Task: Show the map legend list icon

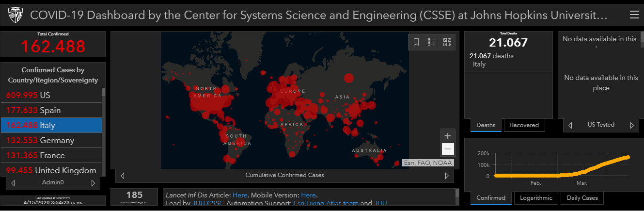Action: point(432,42)
